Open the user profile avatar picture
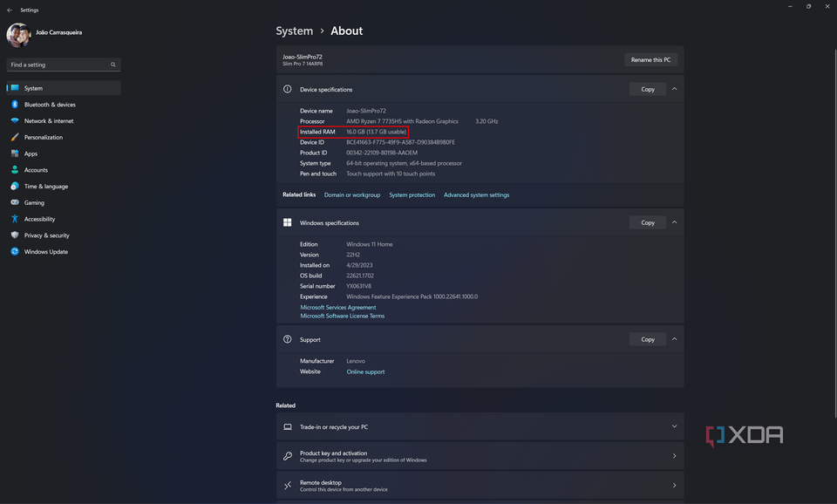The width and height of the screenshot is (837, 504). (x=18, y=35)
